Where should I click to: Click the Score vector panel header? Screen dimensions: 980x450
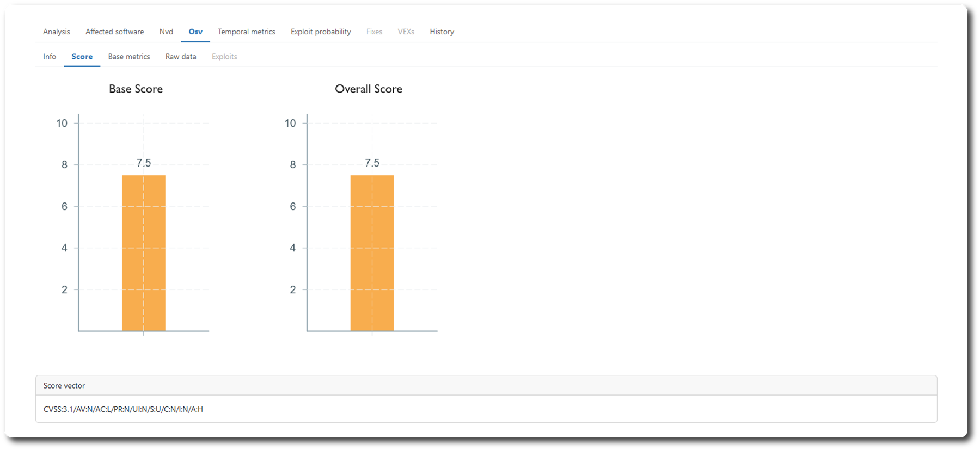64,385
